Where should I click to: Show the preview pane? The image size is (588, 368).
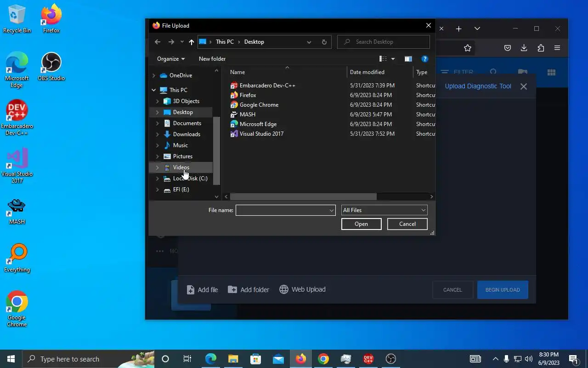408,59
